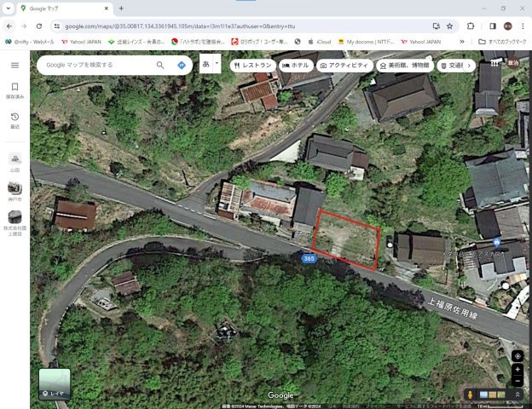Open the Yahoo! JAPAN bookmark
The width and height of the screenshot is (532, 409).
click(81, 41)
